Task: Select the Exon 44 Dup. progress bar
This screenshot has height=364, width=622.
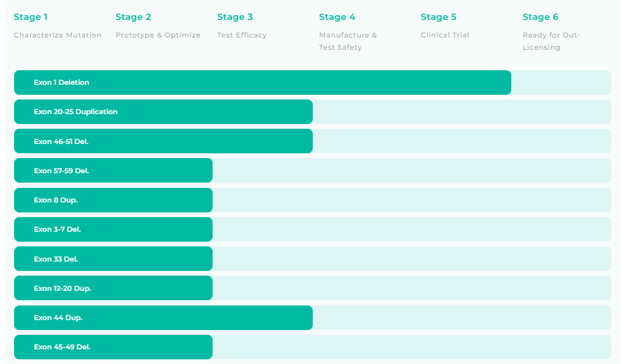Action: point(163,318)
